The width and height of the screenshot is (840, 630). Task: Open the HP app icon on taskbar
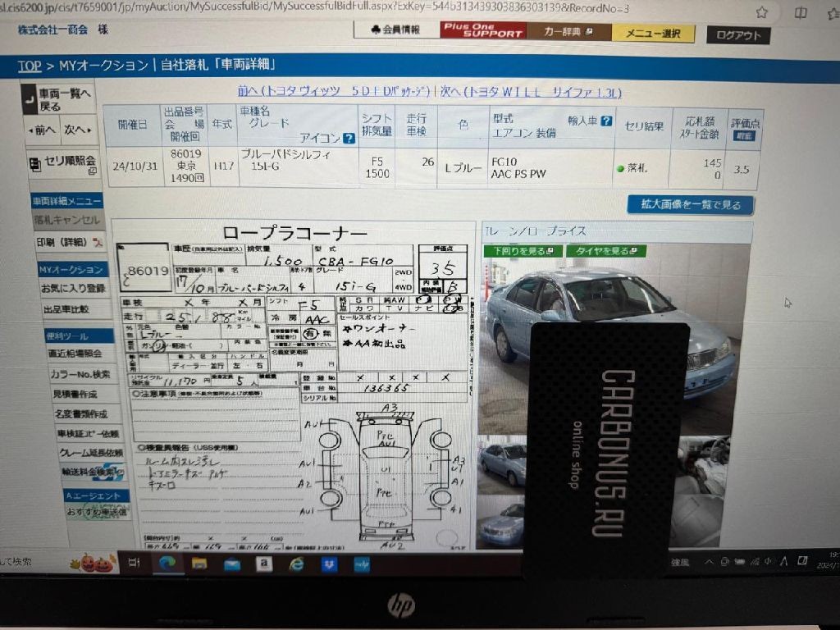click(362, 564)
